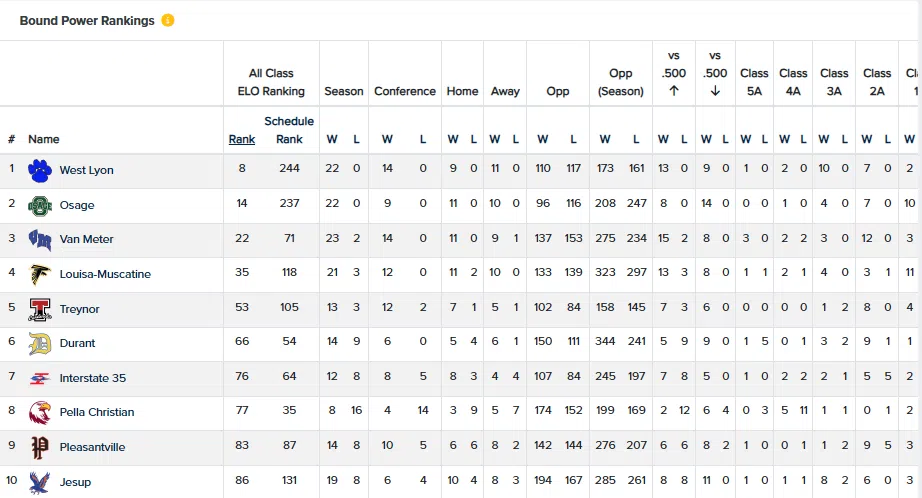Click the Jesup J-Hawk logo
The height and width of the screenshot is (498, 922).
coord(40,482)
